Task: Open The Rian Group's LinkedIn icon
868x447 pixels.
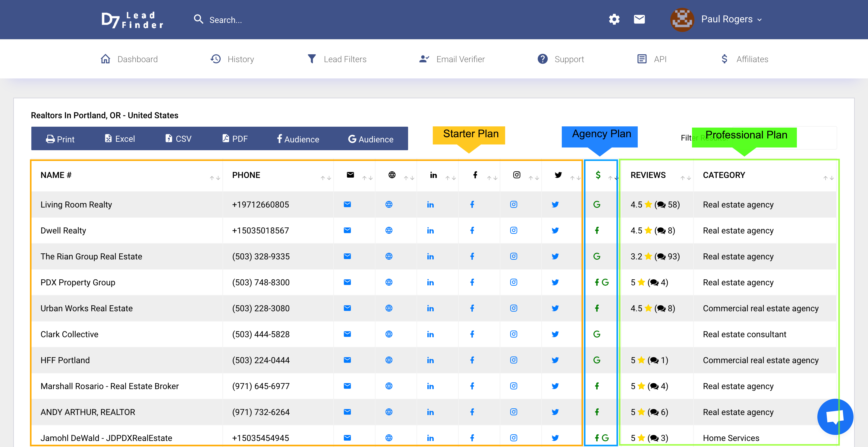Action: (x=430, y=257)
